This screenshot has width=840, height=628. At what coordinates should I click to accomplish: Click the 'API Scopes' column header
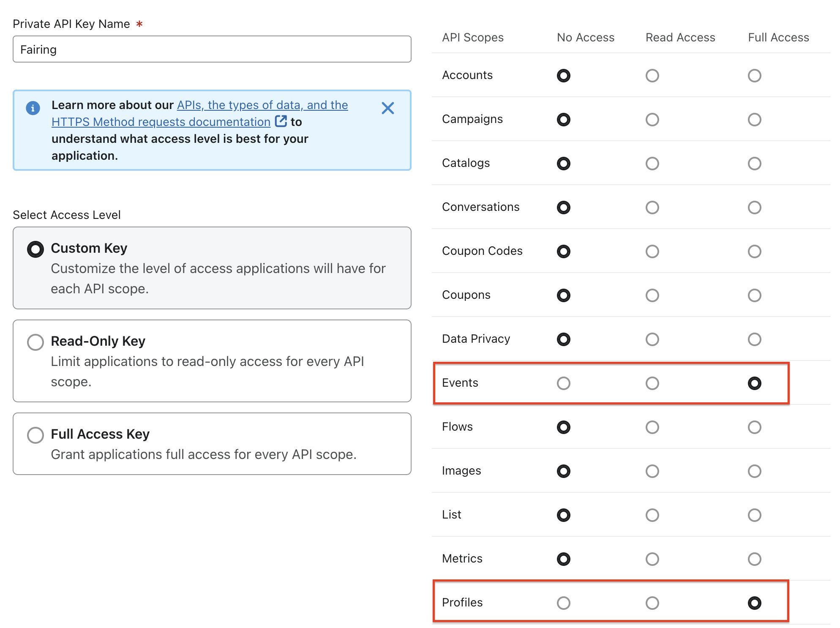473,38
